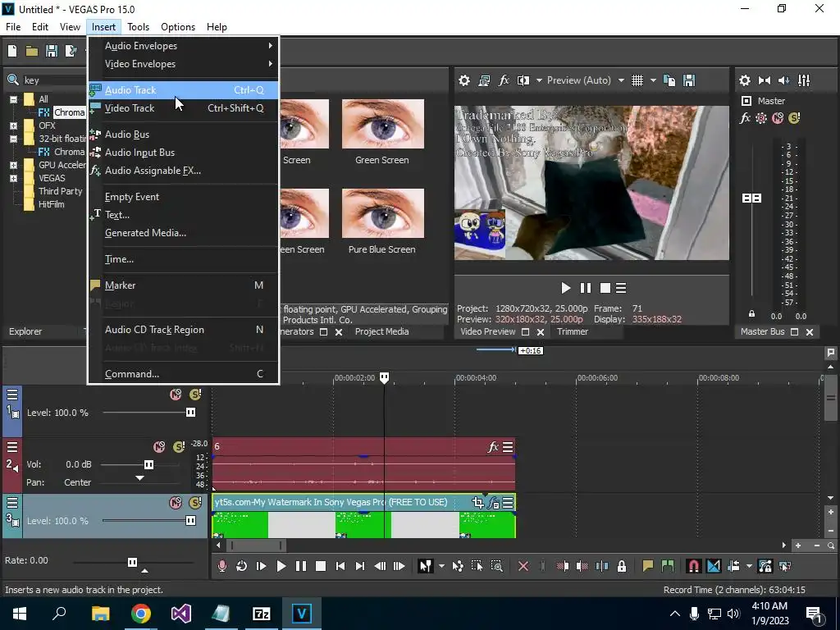The width and height of the screenshot is (840, 630).
Task: Toggle Automatic Crossfades icon
Action: (x=714, y=566)
